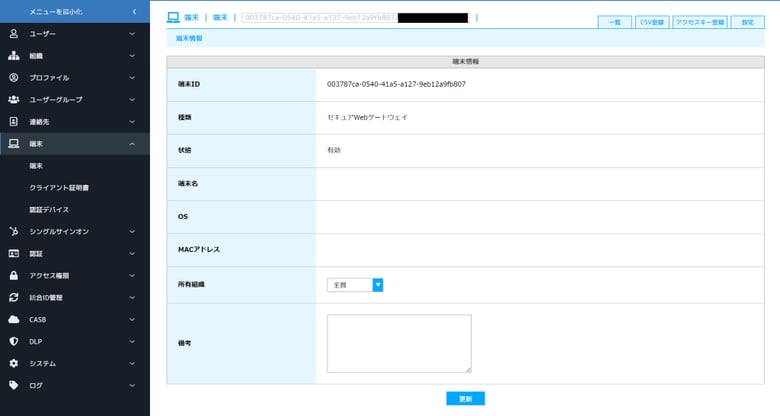Click the ユーザーグループ group icon
The width and height of the screenshot is (780, 416).
point(14,100)
